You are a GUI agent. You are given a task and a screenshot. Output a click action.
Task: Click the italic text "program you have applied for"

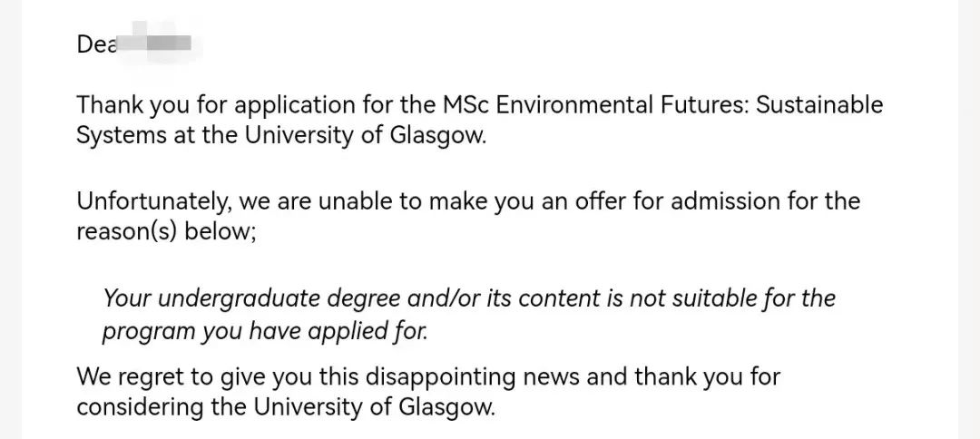tap(264, 331)
